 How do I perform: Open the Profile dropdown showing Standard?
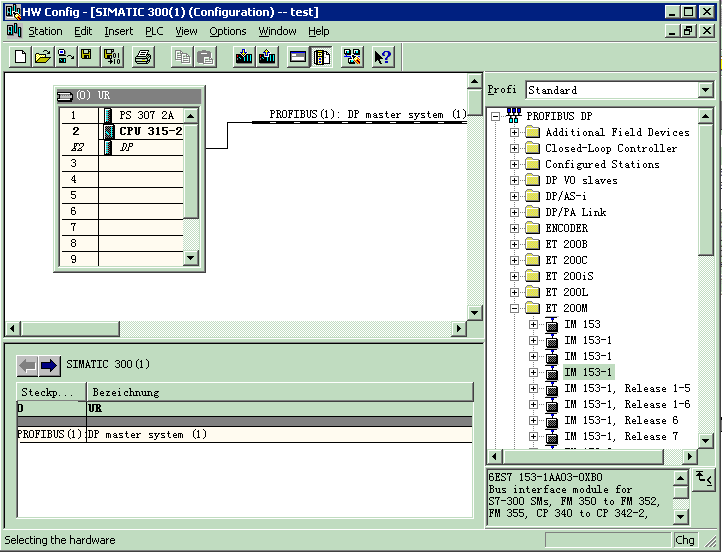click(x=705, y=90)
